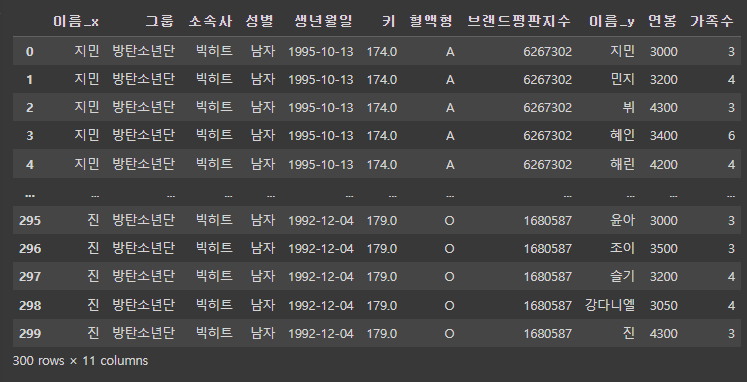Click 슬기 in the 이름_y column

622,276
